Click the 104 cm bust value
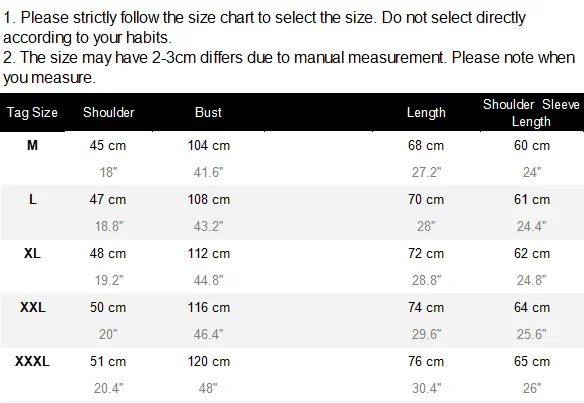Viewport: 584px width, 403px height. click(209, 145)
